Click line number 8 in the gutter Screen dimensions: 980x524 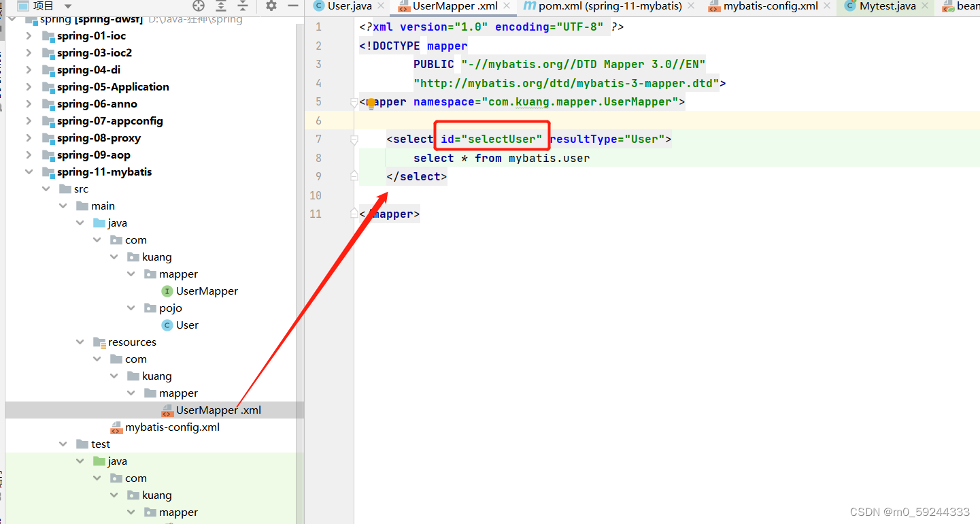[x=318, y=157]
